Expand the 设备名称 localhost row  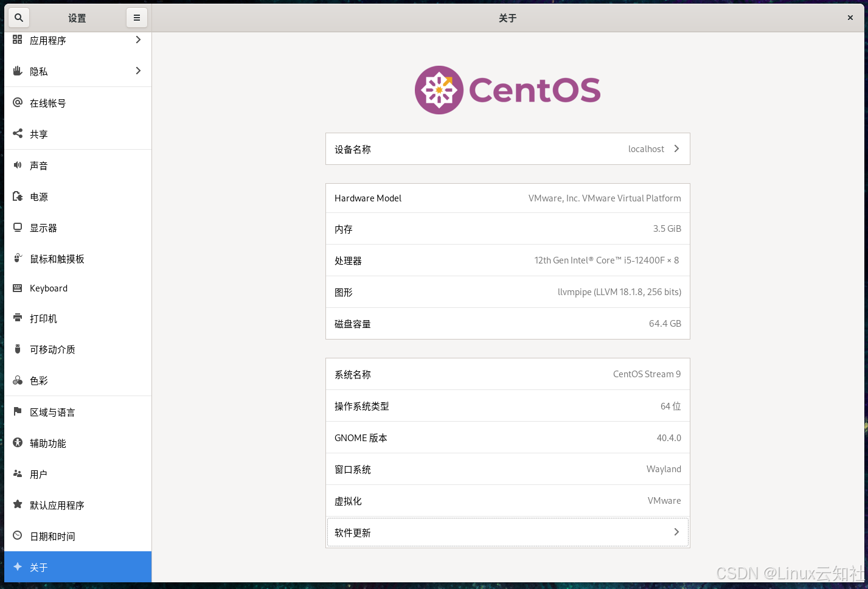(x=507, y=148)
